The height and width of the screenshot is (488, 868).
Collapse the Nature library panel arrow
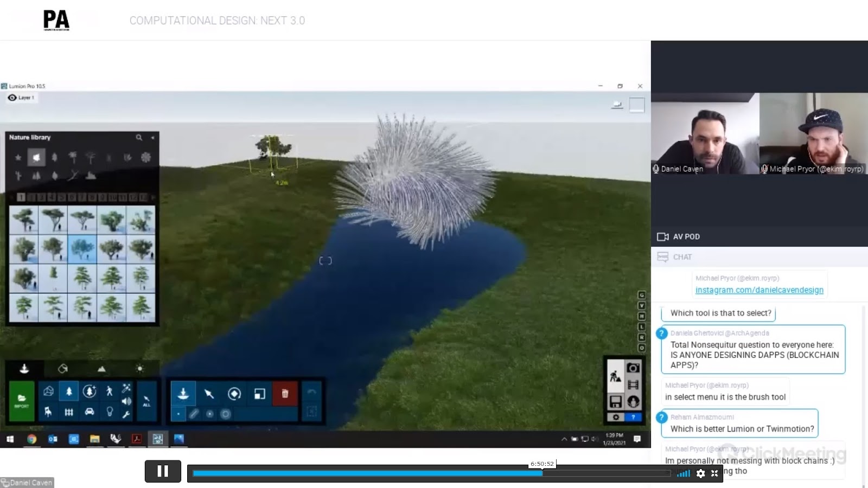point(152,138)
